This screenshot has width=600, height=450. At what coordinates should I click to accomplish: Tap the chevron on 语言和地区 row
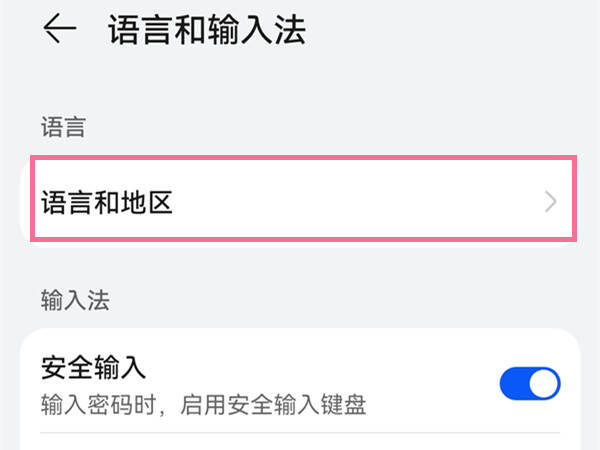(x=551, y=202)
